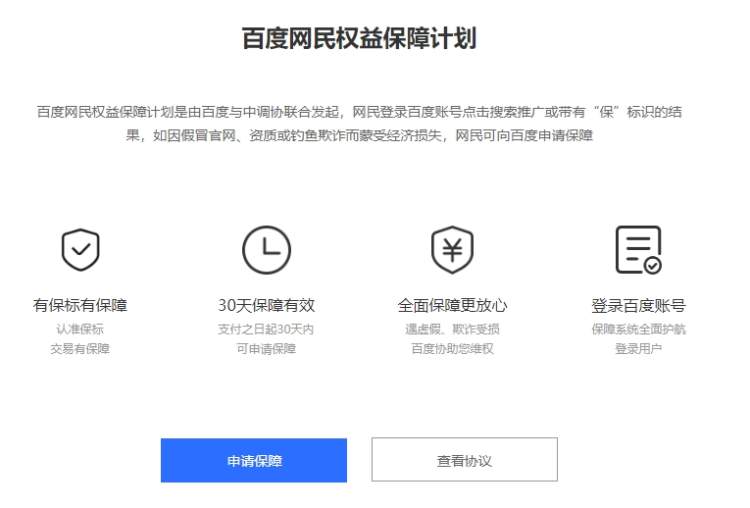Click the clock icon for 30天保障有效
750x508 pixels.
coord(266,250)
